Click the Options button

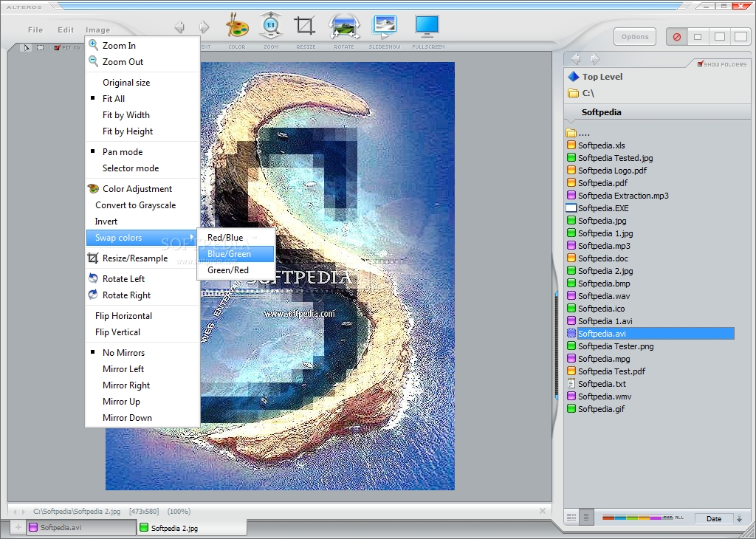(634, 37)
